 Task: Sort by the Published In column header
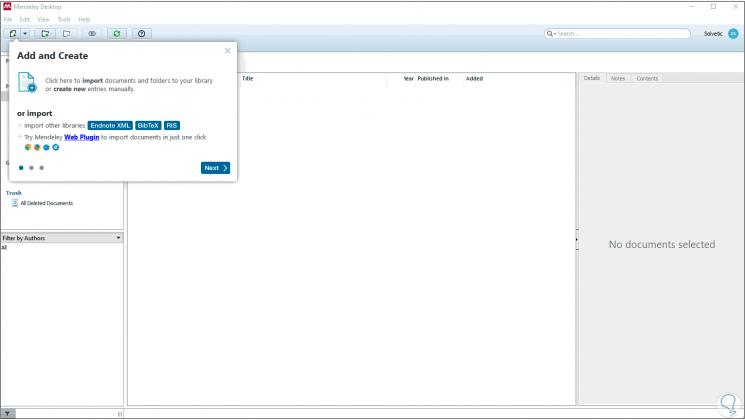click(x=433, y=78)
